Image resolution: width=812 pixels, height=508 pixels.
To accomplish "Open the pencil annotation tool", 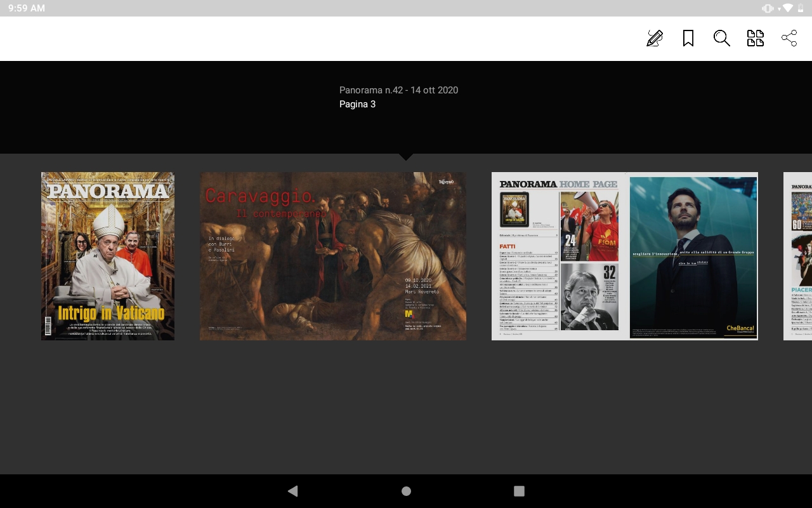I will [x=655, y=38].
